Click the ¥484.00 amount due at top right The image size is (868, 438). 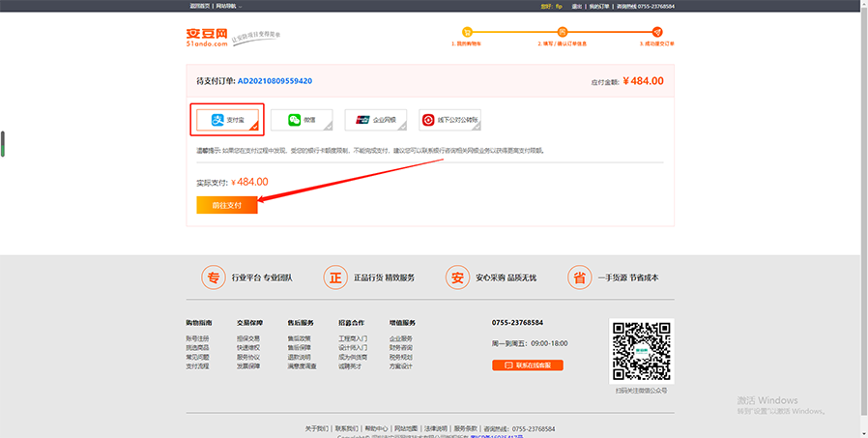point(643,81)
